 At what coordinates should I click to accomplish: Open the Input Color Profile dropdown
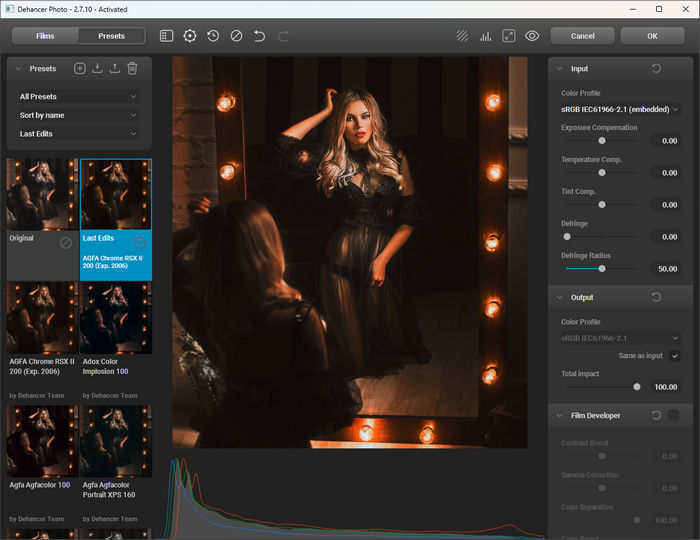point(620,109)
